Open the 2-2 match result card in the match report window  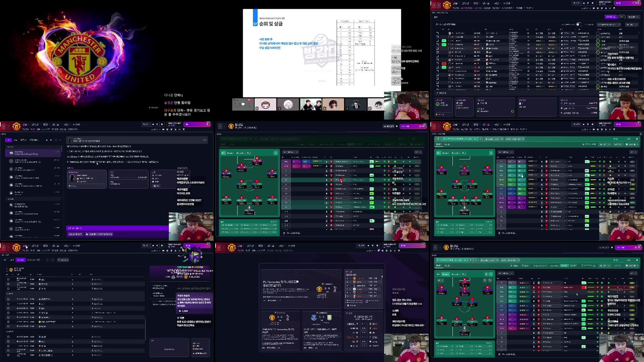[322, 331]
